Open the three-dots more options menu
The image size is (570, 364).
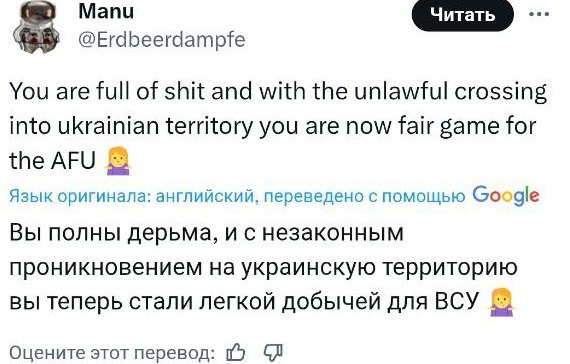click(539, 15)
